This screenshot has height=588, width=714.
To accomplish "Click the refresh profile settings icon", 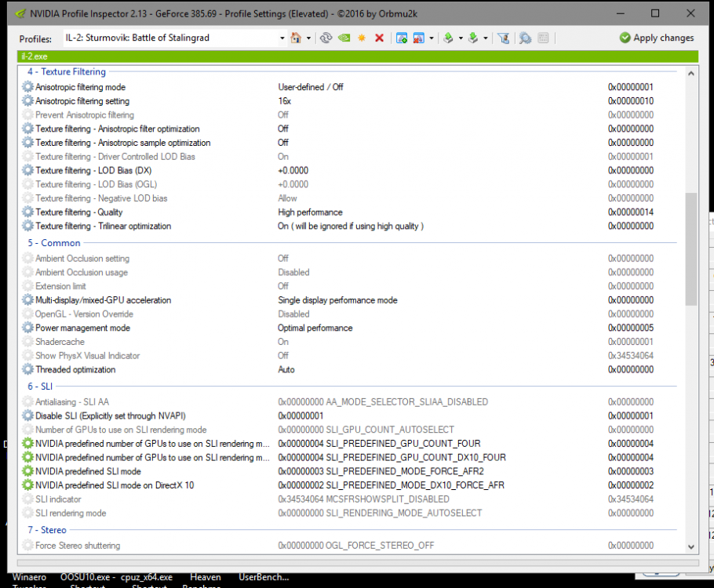I will pos(326,38).
